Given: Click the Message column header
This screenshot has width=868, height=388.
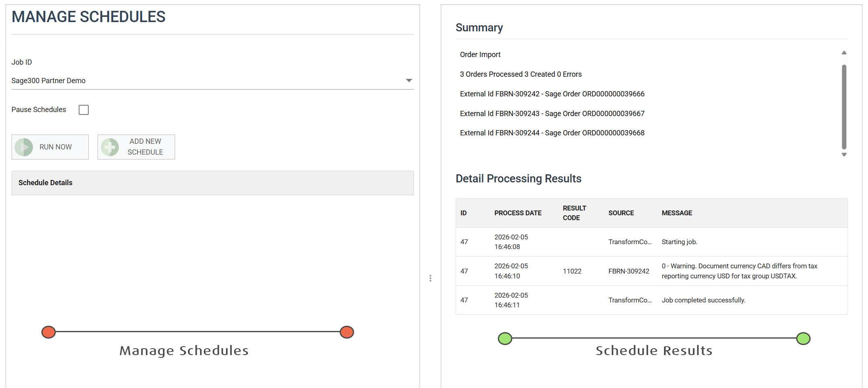Looking at the screenshot, I should 676,213.
